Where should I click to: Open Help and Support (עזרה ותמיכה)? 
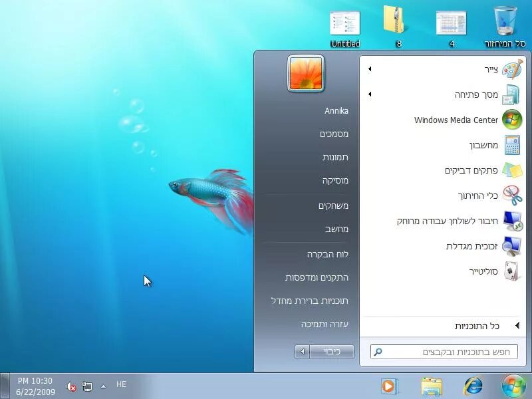[x=325, y=324]
